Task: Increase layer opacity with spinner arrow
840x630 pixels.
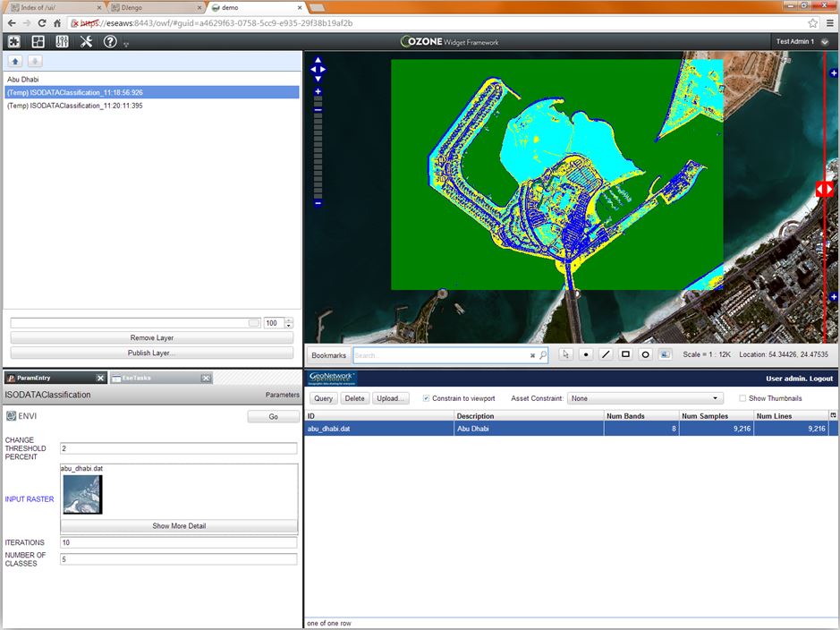Action: (x=289, y=320)
